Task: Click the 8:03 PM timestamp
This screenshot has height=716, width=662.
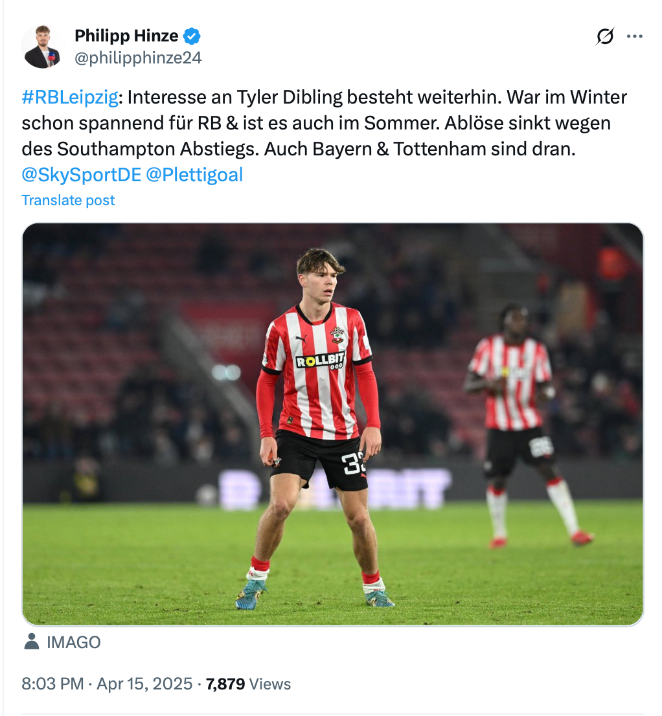Action: 52,684
